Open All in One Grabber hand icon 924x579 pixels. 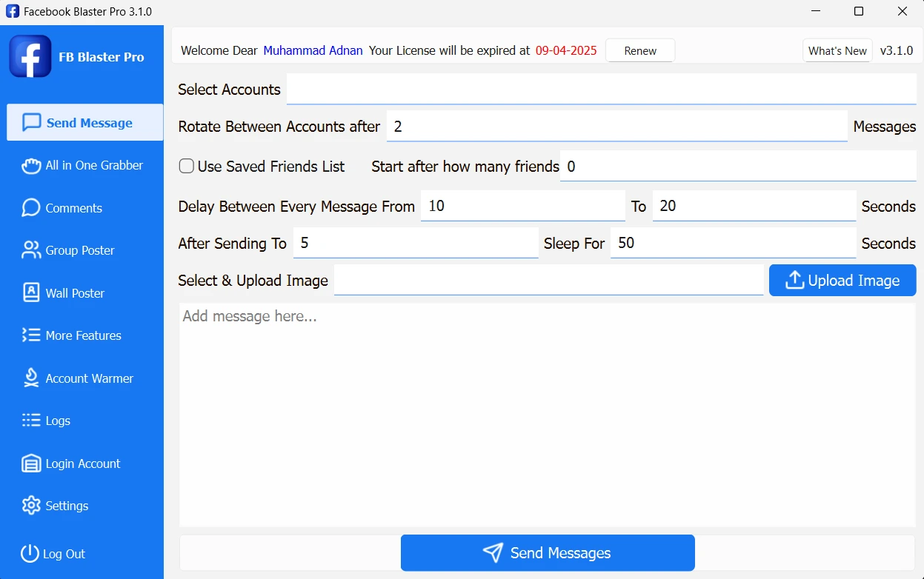coord(31,166)
